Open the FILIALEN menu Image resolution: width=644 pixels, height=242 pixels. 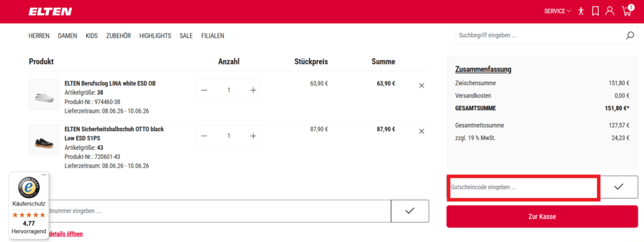pyautogui.click(x=213, y=36)
